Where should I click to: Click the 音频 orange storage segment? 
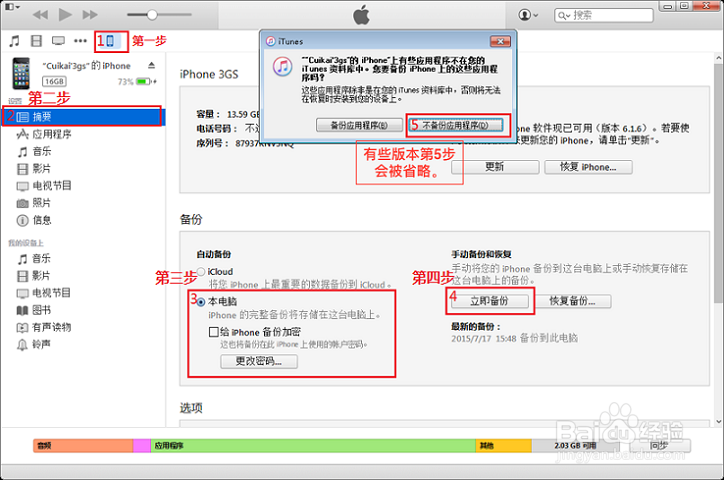[83, 446]
